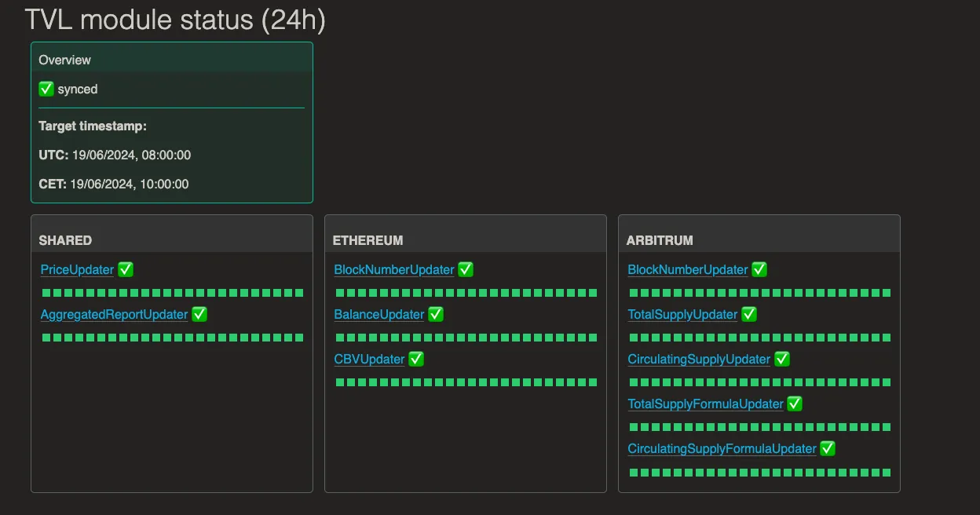Open the AggregatedReportUpdater link
The width and height of the screenshot is (980, 515).
pos(114,314)
